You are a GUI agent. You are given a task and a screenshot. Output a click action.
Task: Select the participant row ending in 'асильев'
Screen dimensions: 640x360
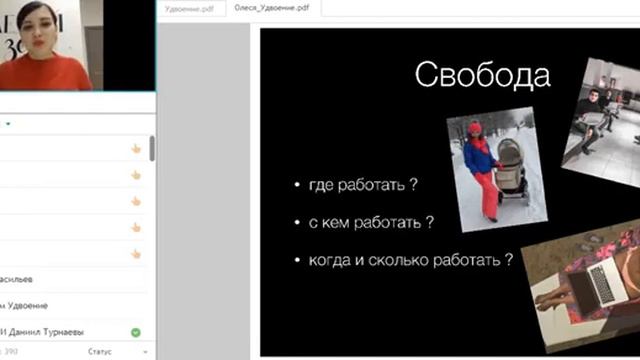[x=73, y=280]
